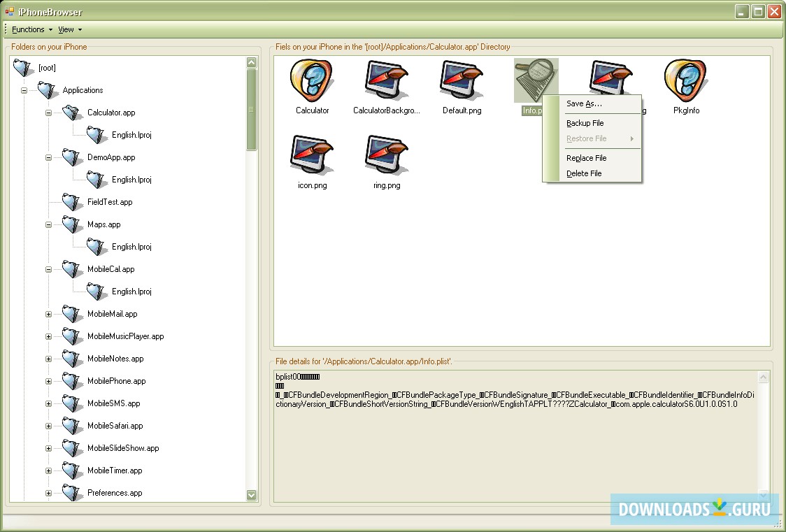Screen dimensions: 786x532
Task: Click the Preferences.app folder icon
Action: pos(73,493)
